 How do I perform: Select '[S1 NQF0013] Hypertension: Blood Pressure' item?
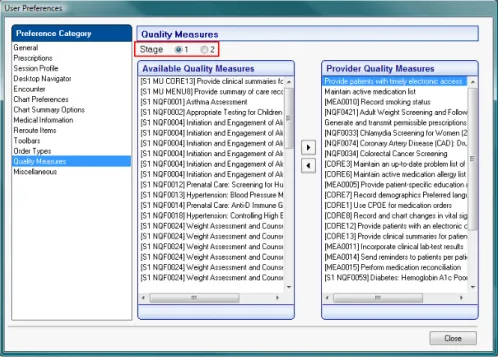click(x=212, y=195)
